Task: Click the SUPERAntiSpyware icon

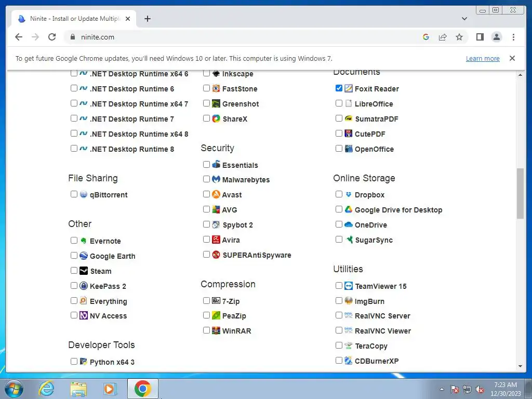Action: point(216,255)
